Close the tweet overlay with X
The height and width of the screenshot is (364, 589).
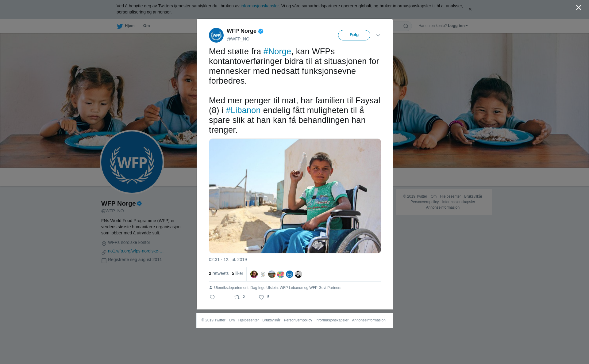(579, 8)
